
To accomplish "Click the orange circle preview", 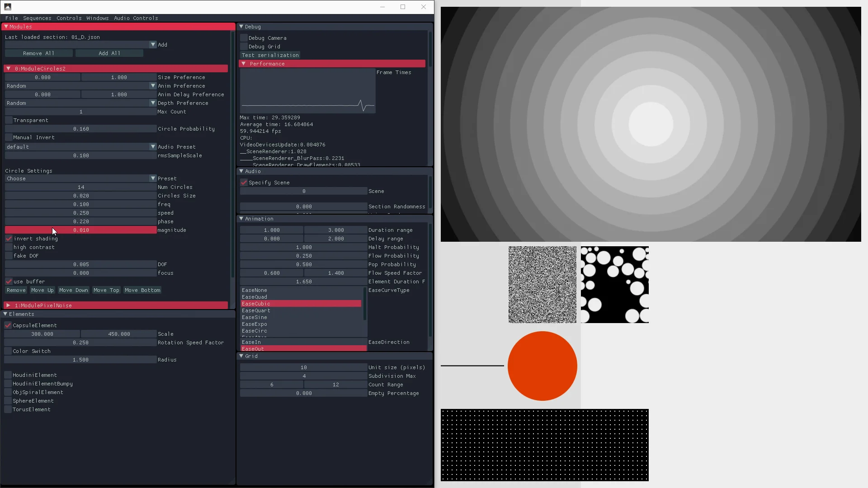I will tap(542, 366).
